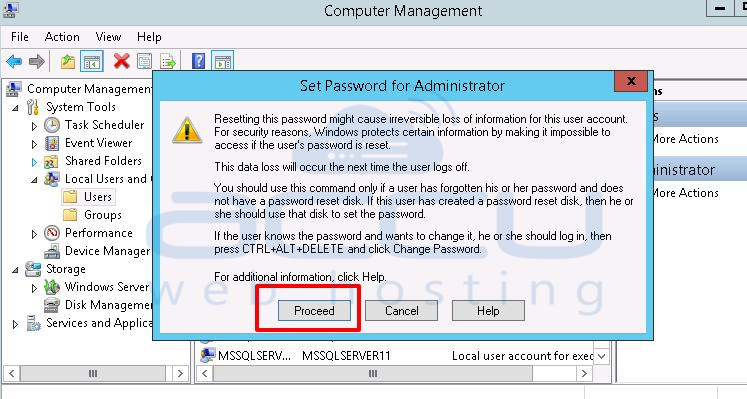The height and width of the screenshot is (399, 747).
Task: Expand the Task Scheduler tree node
Action: coord(34,126)
